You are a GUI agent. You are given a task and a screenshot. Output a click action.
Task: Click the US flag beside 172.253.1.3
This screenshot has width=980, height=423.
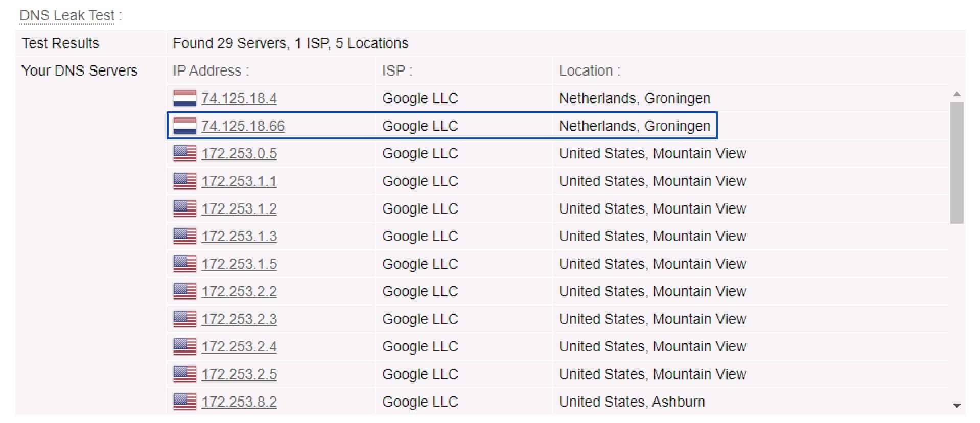(184, 236)
